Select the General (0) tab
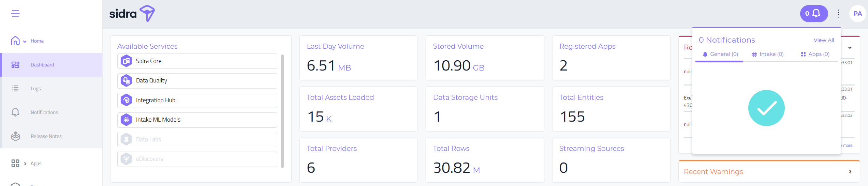 (x=720, y=54)
